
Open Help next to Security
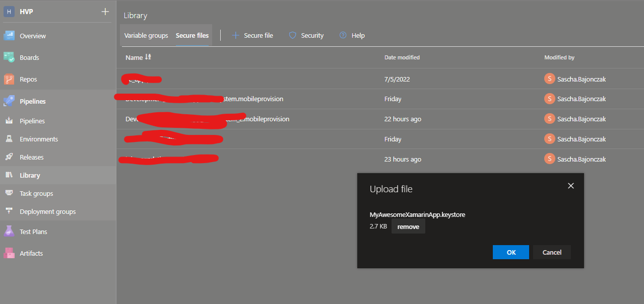pyautogui.click(x=352, y=35)
